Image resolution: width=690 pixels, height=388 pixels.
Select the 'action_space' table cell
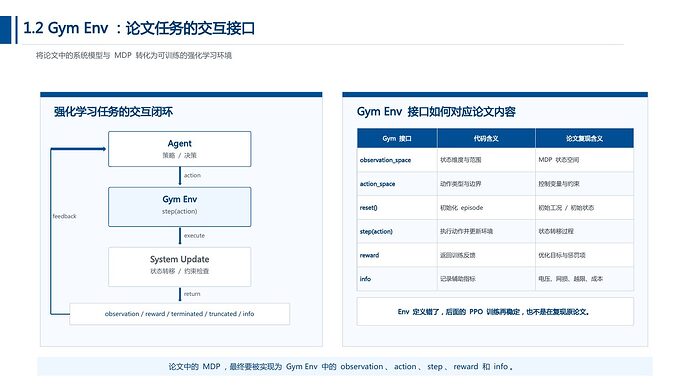click(x=397, y=184)
